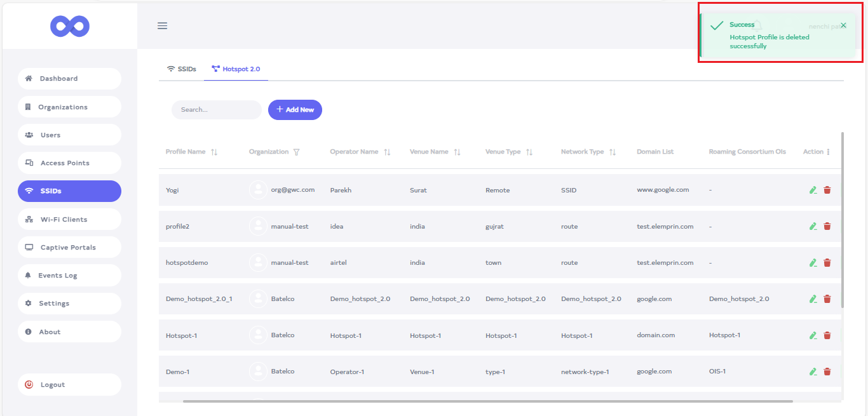Click the Add New button
The image size is (868, 416).
[x=295, y=110]
